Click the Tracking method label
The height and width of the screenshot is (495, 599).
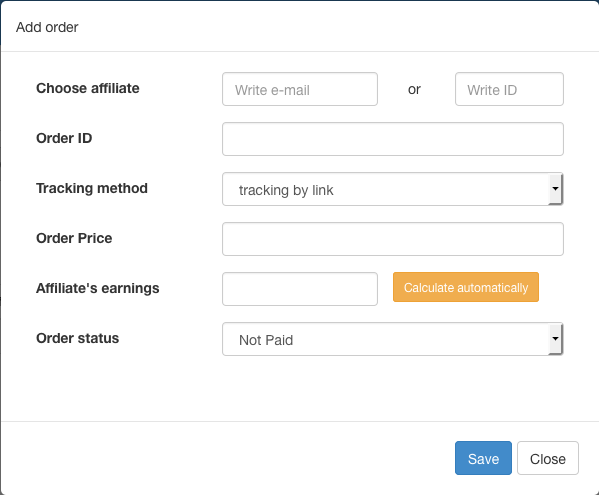(x=92, y=188)
